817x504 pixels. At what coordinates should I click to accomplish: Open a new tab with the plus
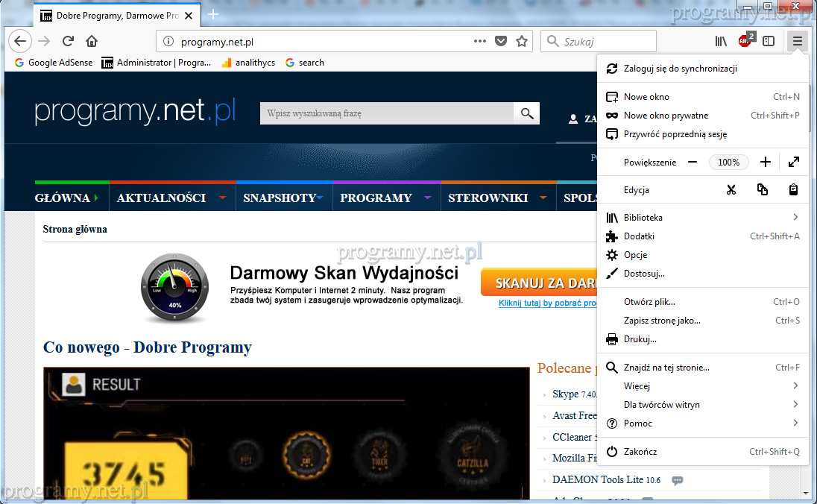[x=213, y=15]
